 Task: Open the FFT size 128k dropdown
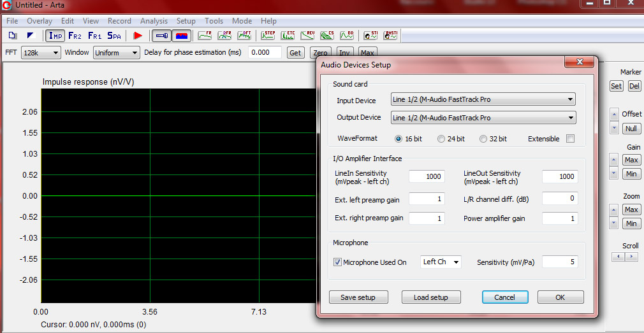click(x=41, y=53)
